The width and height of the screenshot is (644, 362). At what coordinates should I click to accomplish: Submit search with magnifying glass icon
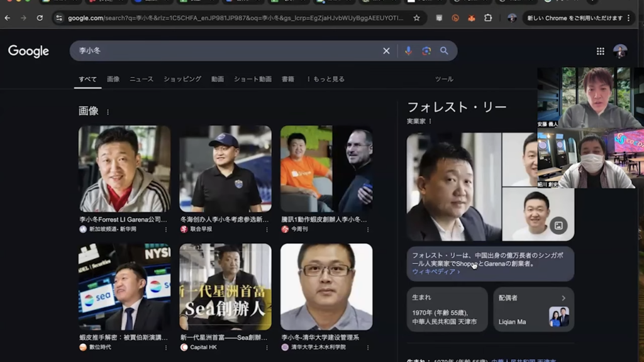[444, 51]
